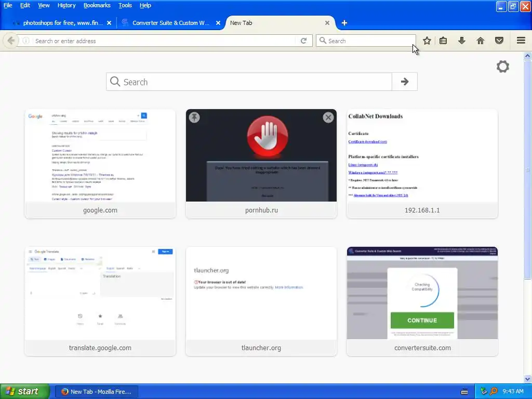Reload the current page

(x=303, y=41)
